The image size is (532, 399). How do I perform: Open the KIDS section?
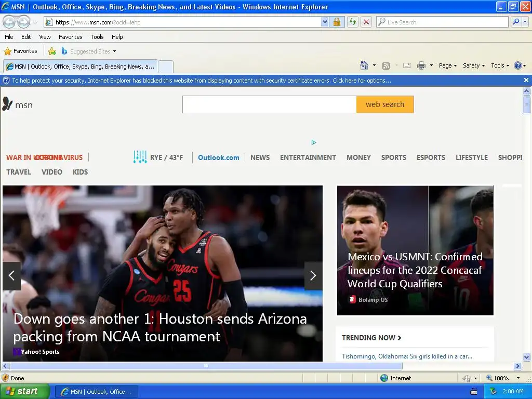coord(81,172)
